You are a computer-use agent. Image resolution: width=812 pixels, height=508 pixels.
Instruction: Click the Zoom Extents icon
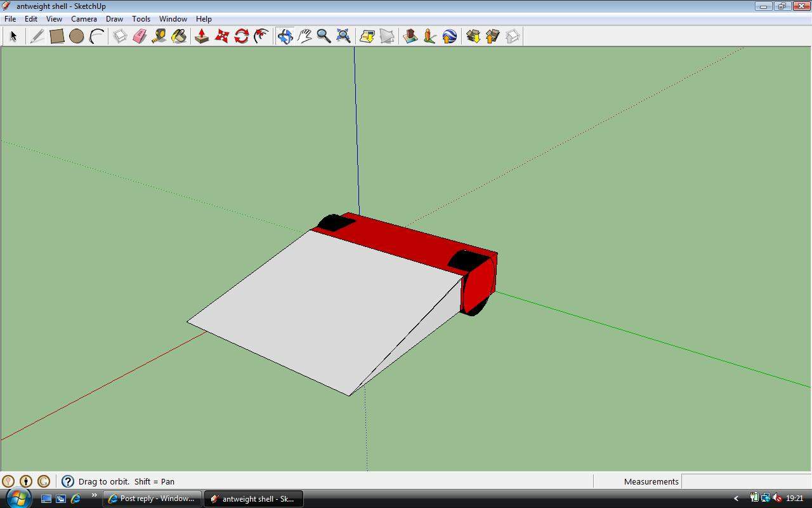[343, 36]
